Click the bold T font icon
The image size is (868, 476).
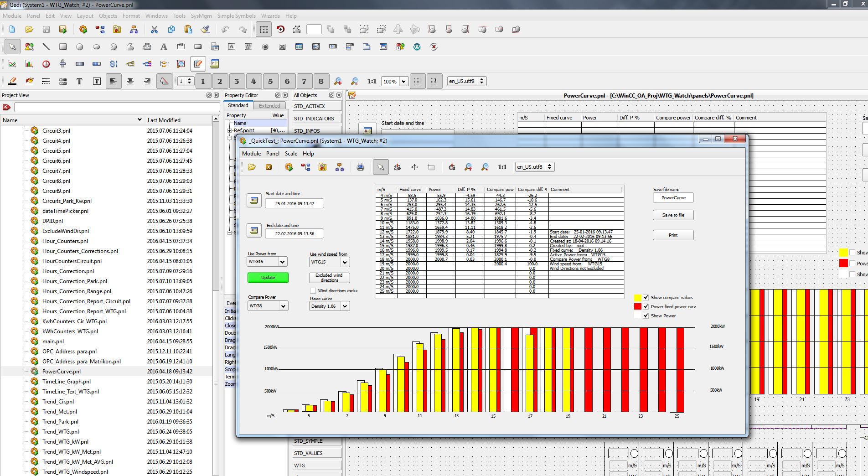pyautogui.click(x=79, y=81)
